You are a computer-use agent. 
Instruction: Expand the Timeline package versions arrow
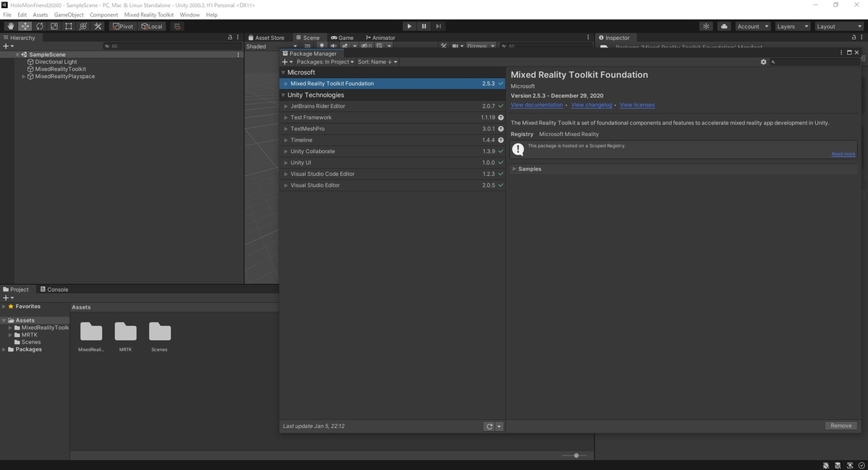pos(286,140)
